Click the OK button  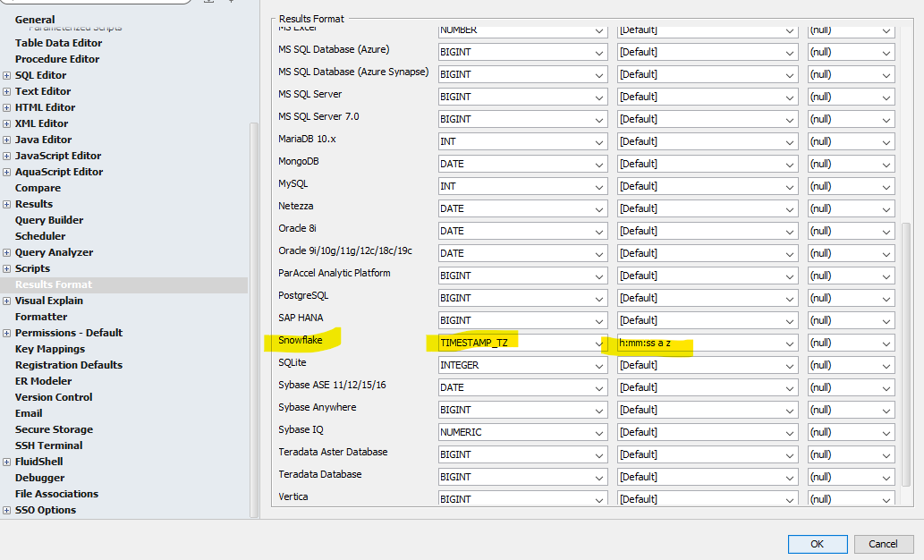coord(817,544)
